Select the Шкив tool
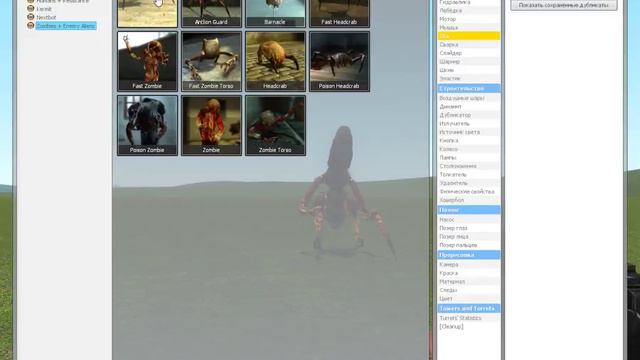The height and width of the screenshot is (360, 640). point(469,70)
